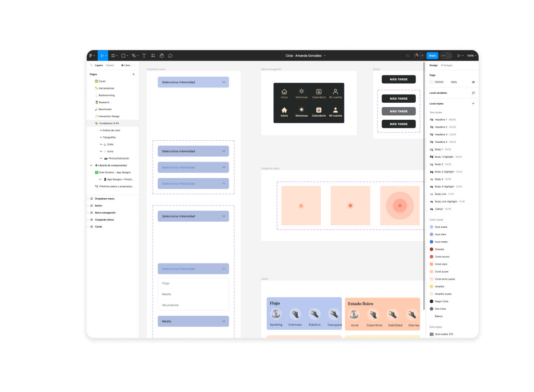Viewport: 534px width, 392px height.
Task: Expand the Dropdown menu layer
Action: point(88,199)
